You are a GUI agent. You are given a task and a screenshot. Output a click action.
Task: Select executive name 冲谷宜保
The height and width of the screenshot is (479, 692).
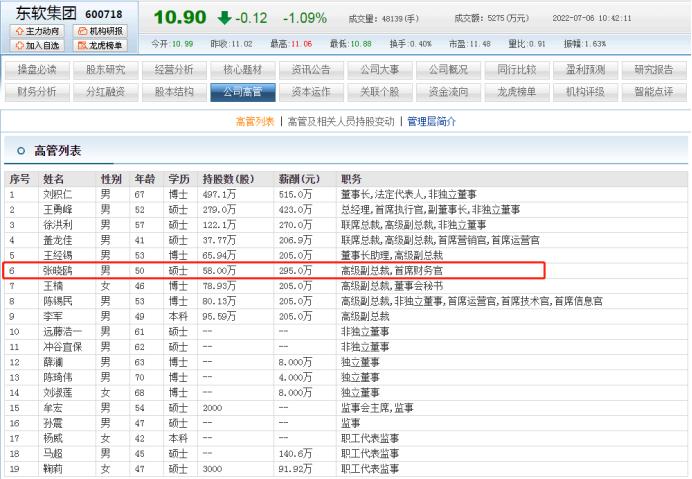(x=63, y=347)
